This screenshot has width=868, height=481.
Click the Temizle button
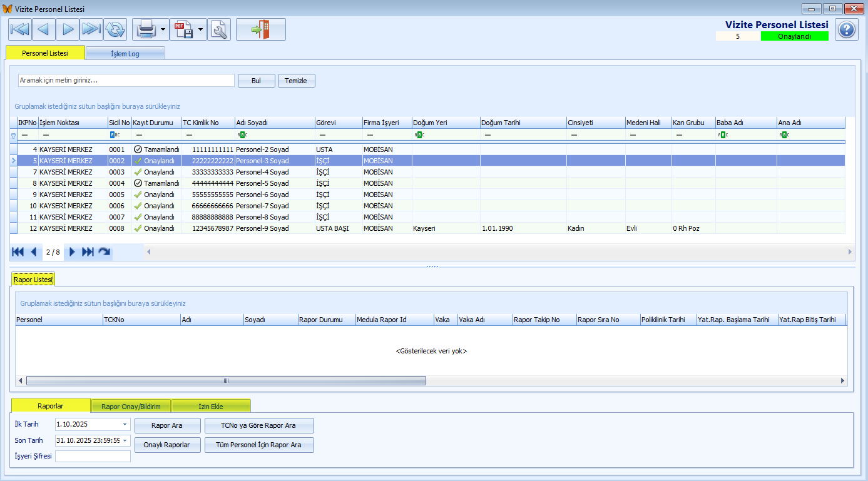click(296, 81)
